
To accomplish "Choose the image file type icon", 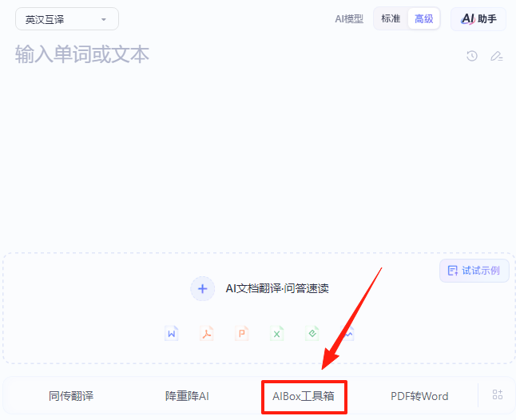I will [347, 334].
